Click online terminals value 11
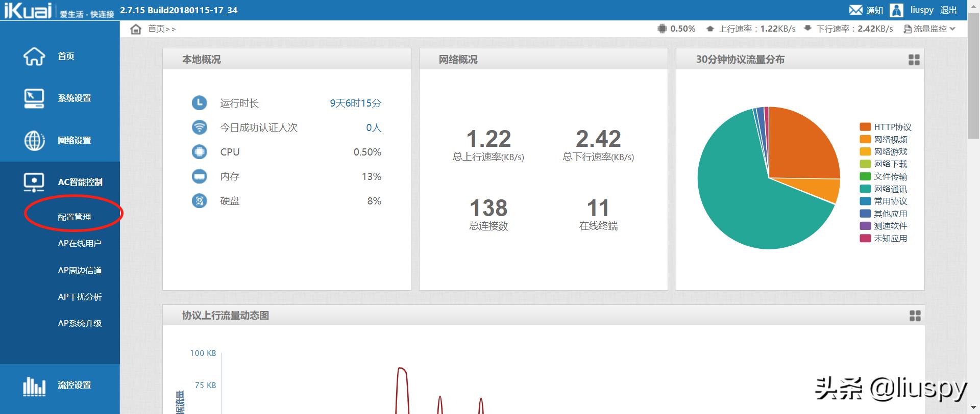This screenshot has height=414, width=980. tap(598, 208)
